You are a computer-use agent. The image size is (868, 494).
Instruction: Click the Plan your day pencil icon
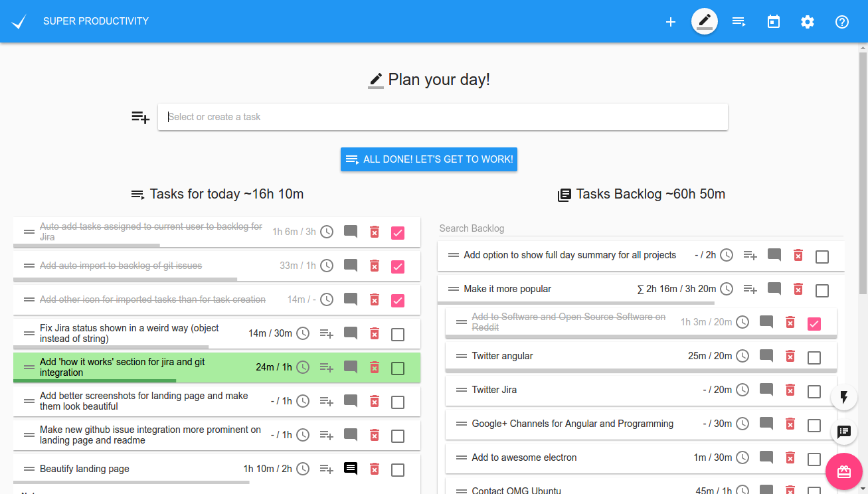[704, 21]
